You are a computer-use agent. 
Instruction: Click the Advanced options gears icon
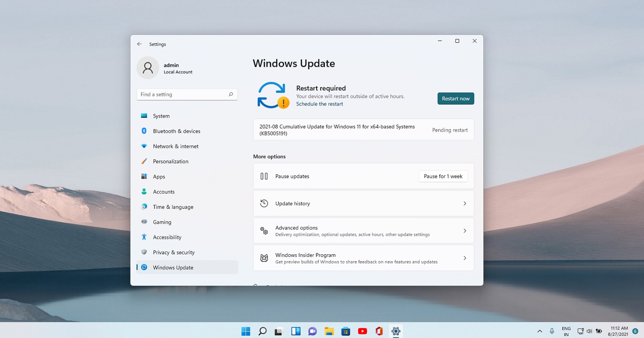(x=264, y=231)
